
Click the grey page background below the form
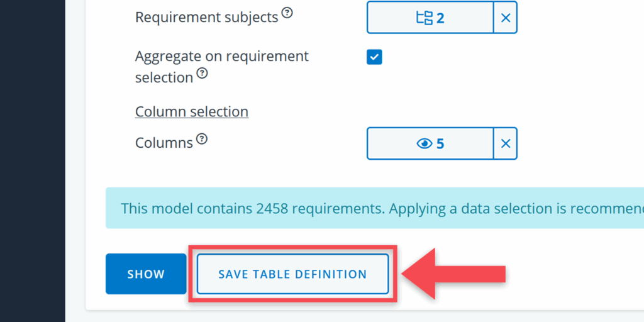coord(365,316)
